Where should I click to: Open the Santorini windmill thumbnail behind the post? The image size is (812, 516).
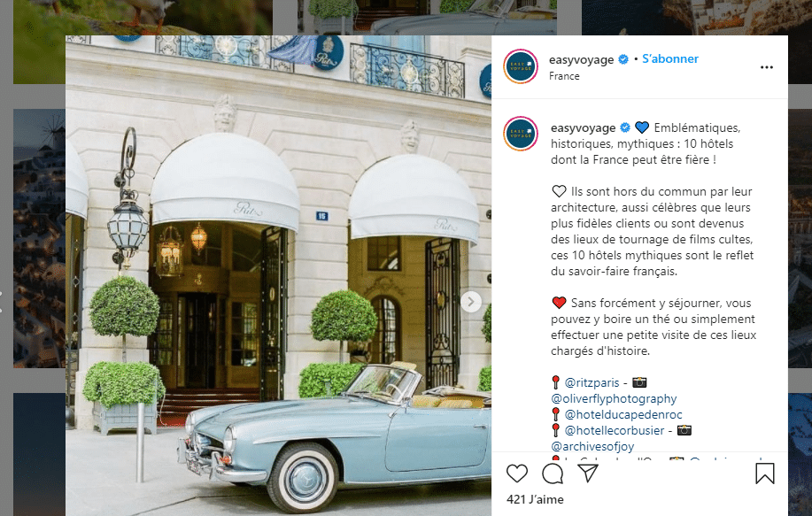coord(39,238)
